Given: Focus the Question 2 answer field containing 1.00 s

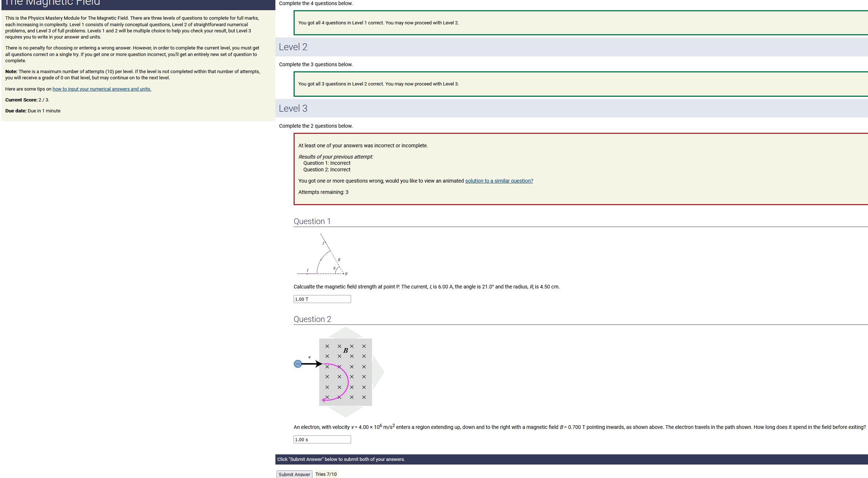Looking at the screenshot, I should (322, 439).
